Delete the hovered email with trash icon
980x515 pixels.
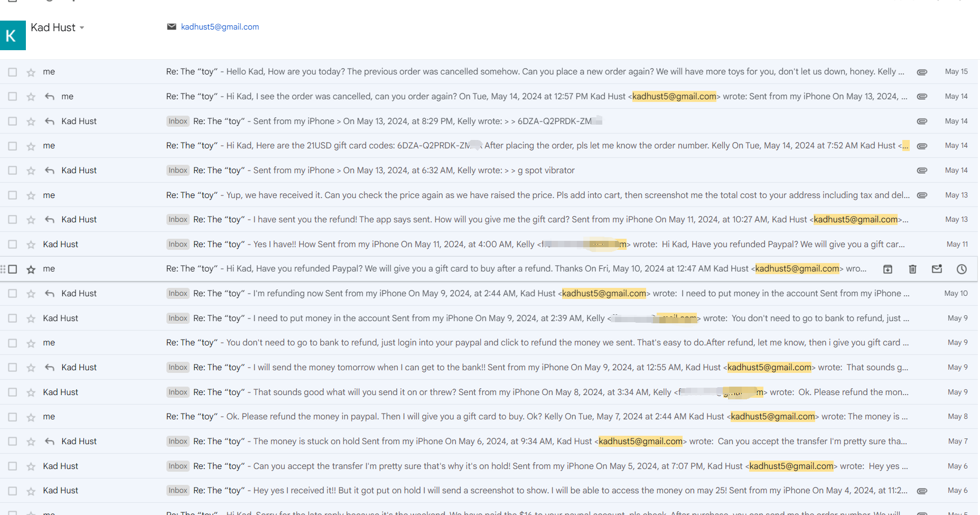(x=912, y=269)
